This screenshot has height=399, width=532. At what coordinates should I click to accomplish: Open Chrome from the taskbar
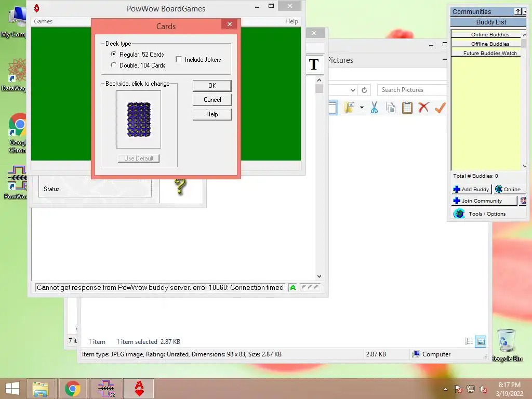(x=73, y=389)
